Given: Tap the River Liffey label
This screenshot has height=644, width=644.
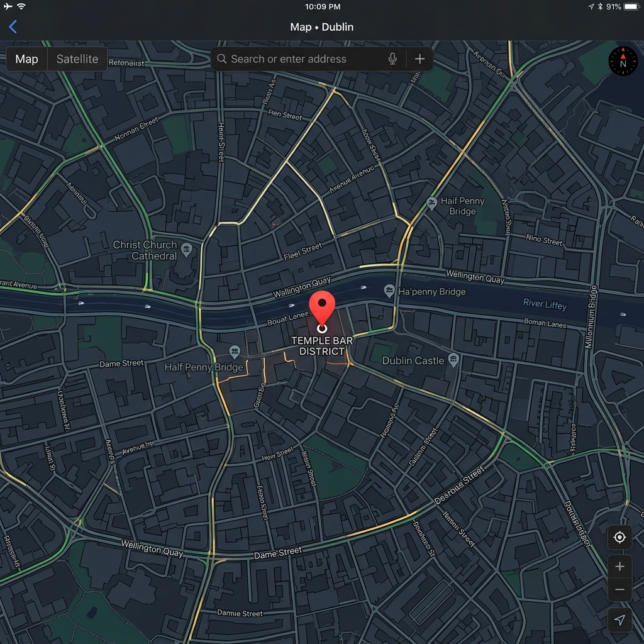Looking at the screenshot, I should click(545, 304).
